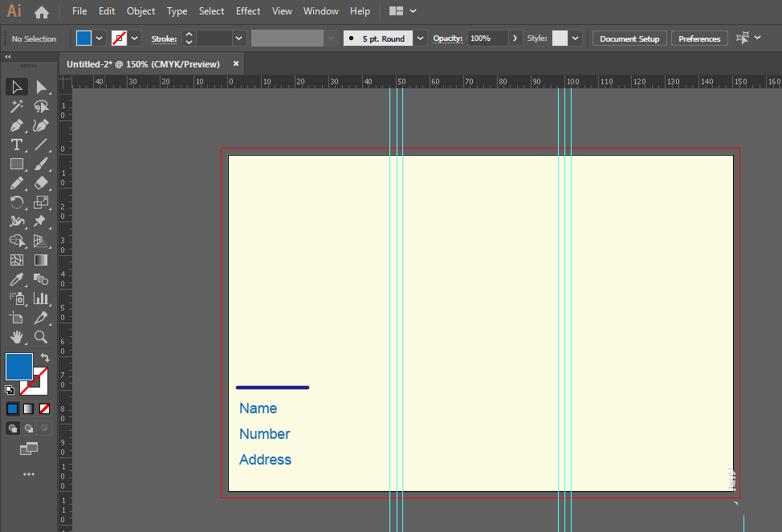
Task: Activate the Type tool
Action: pos(16,145)
